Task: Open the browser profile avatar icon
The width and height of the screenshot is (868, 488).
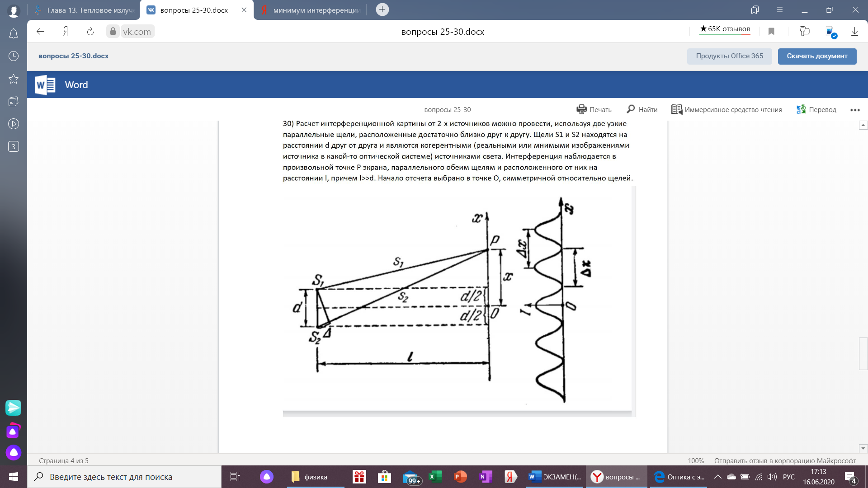Action: point(14,11)
